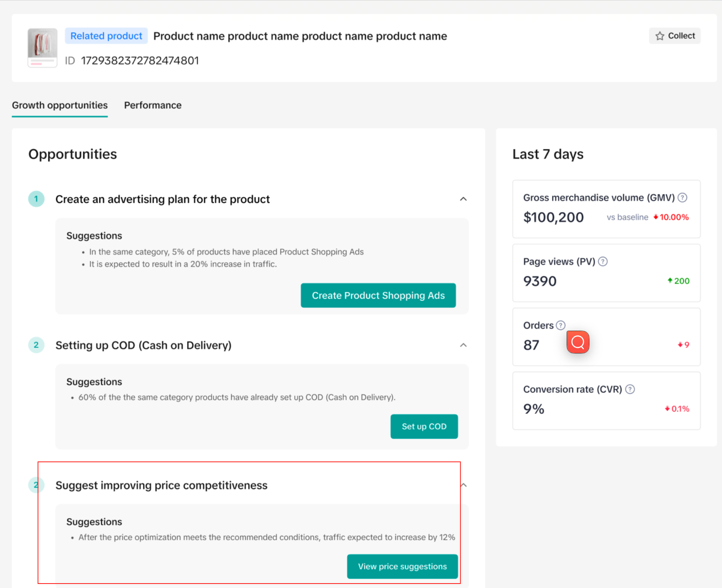Switch to the Performance tab
Image resolution: width=722 pixels, height=588 pixels.
point(153,105)
